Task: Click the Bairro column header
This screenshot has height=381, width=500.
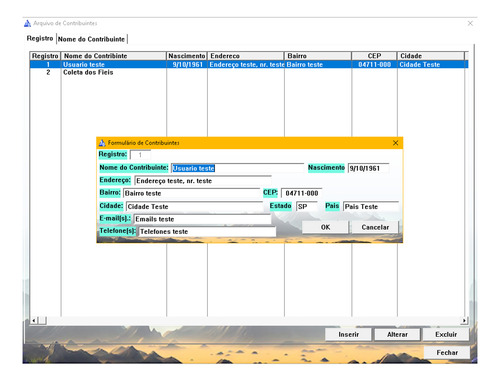Action: pyautogui.click(x=318, y=56)
